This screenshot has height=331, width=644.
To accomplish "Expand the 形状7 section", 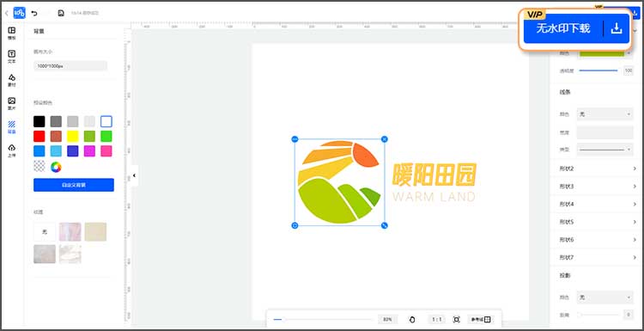I will point(597,258).
